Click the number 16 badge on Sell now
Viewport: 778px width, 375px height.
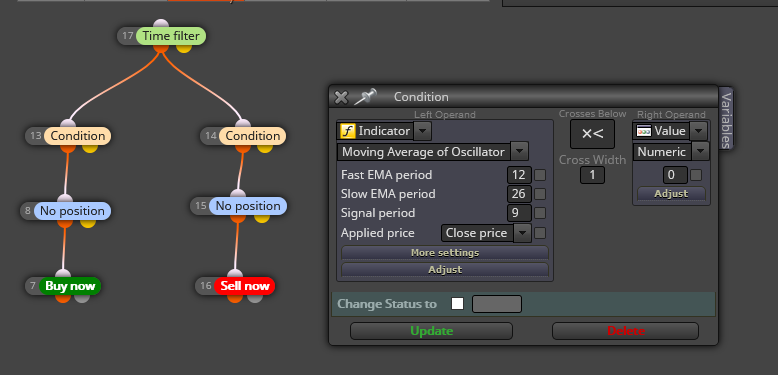(x=206, y=286)
